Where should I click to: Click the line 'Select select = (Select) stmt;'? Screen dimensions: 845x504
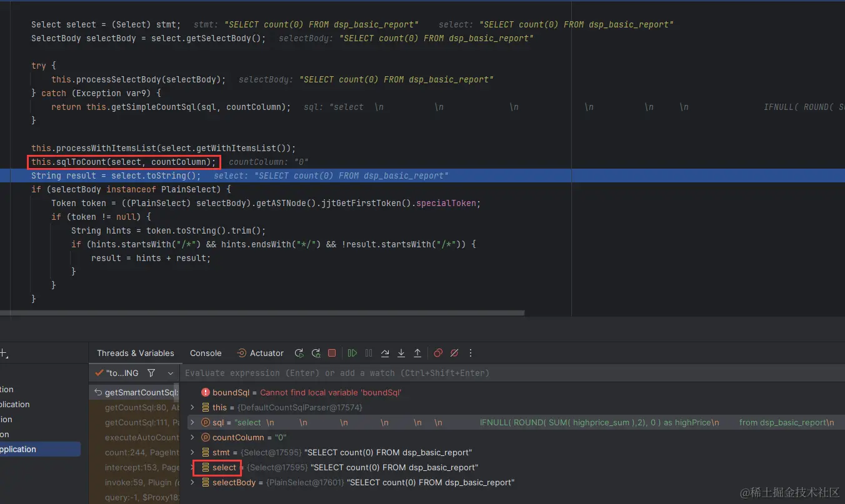(106, 25)
